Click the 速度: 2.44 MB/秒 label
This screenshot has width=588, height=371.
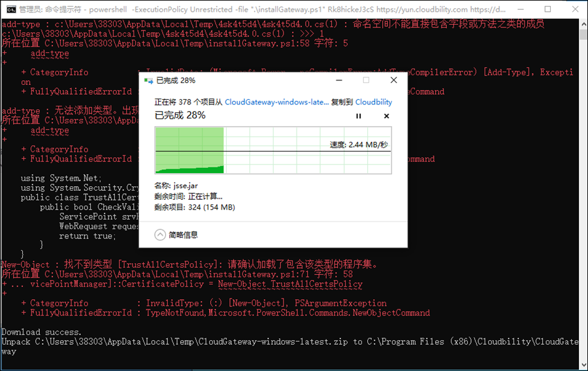pos(359,144)
